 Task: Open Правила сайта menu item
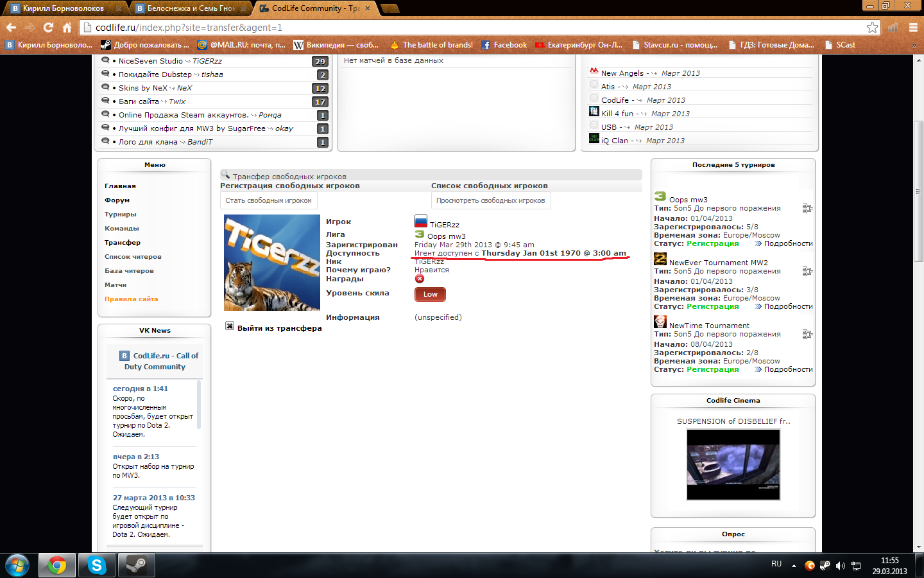click(x=131, y=299)
